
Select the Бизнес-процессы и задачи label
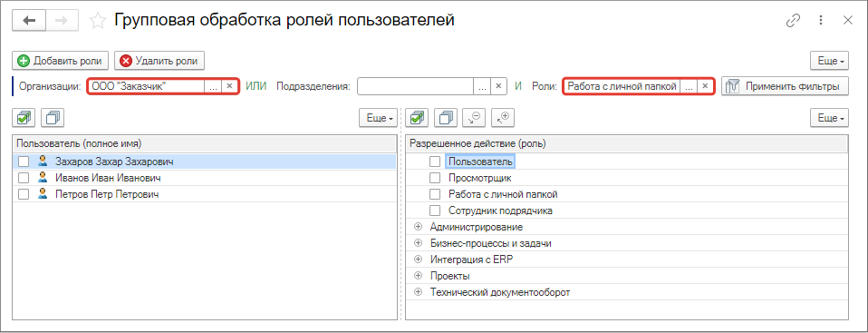491,243
